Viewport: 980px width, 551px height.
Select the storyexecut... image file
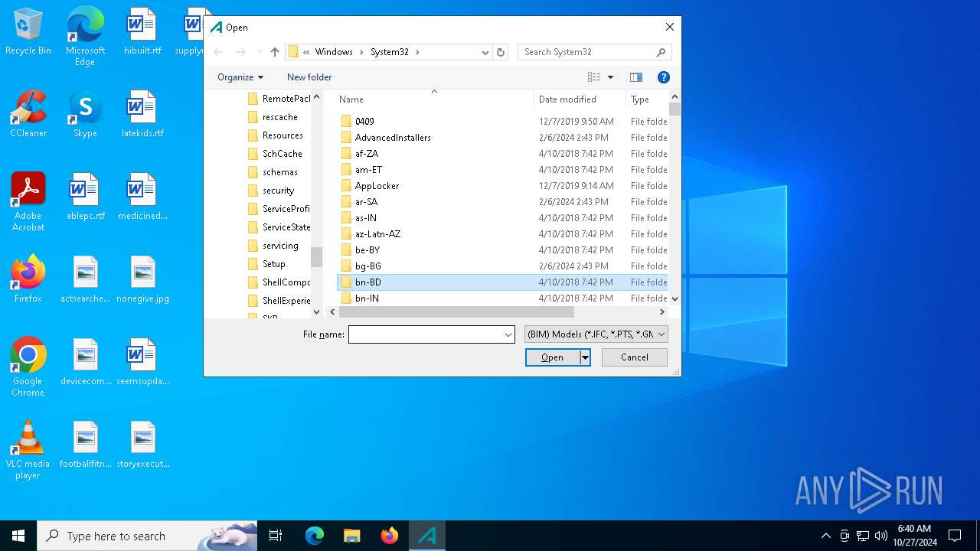[x=142, y=445]
